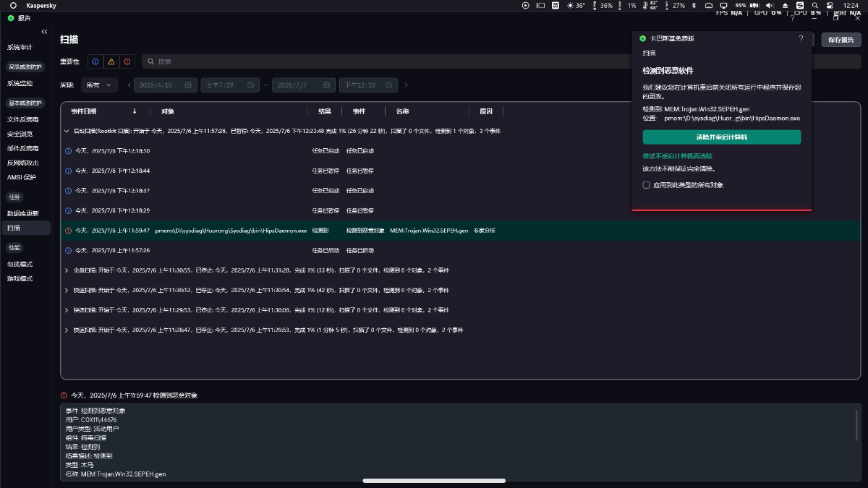Open 反网络攻击 in the sidebar

(x=23, y=163)
